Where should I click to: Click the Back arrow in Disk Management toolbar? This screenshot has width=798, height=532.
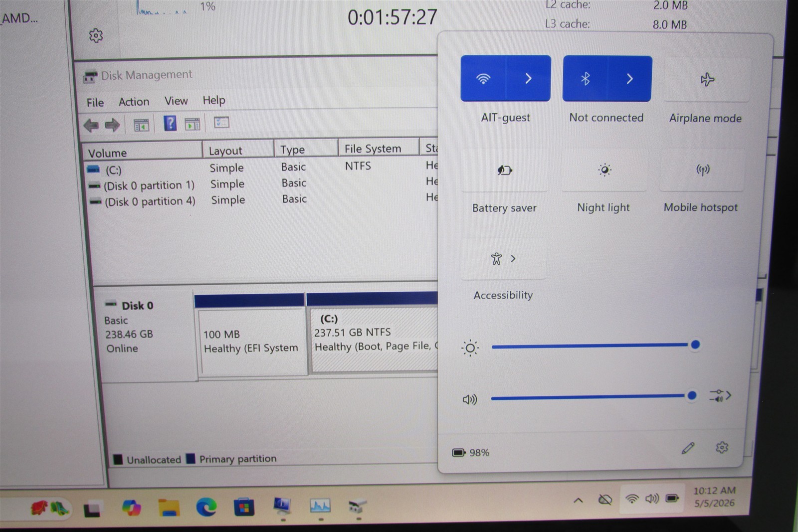[91, 125]
